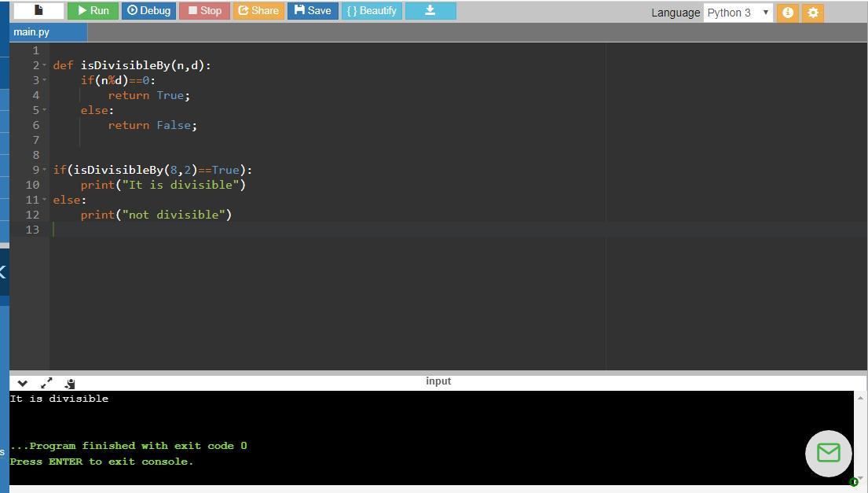Collapse the console with the chevron icon
Screen dimensions: 868x493
(23, 384)
